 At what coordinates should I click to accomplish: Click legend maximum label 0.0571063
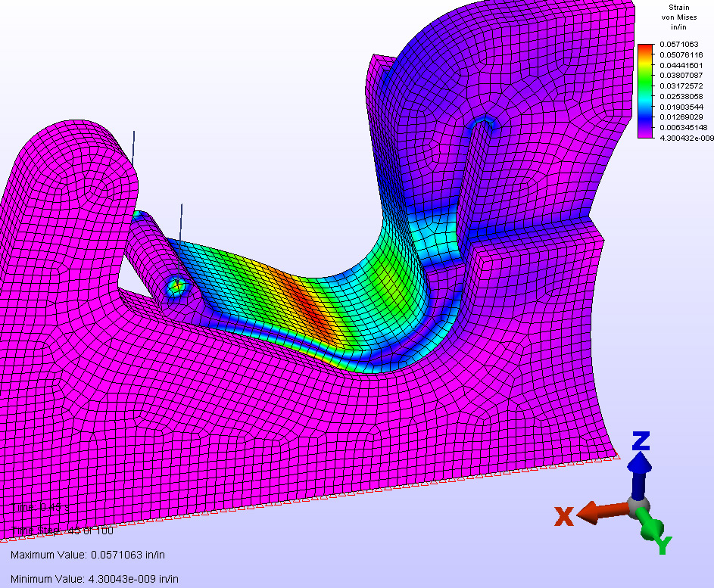pos(681,45)
